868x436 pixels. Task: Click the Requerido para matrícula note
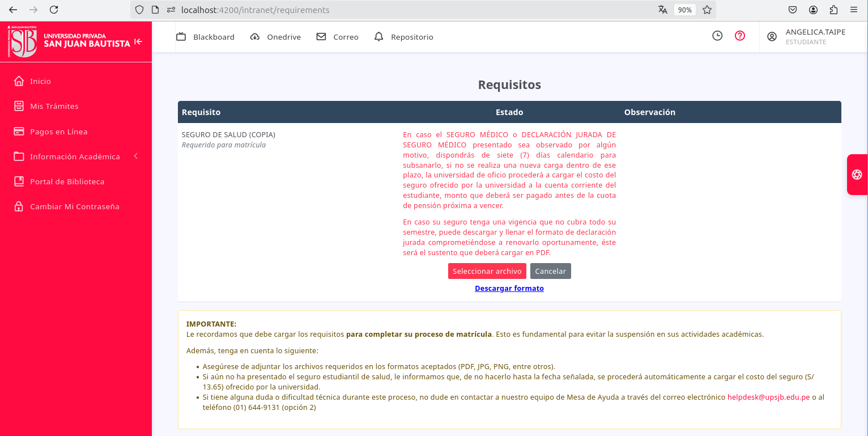click(224, 145)
